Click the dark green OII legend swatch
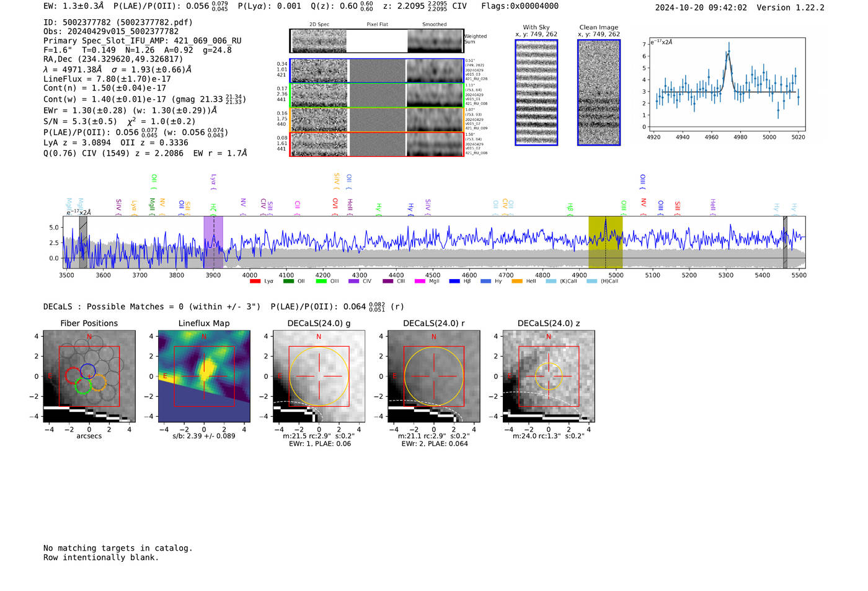 click(x=288, y=282)
